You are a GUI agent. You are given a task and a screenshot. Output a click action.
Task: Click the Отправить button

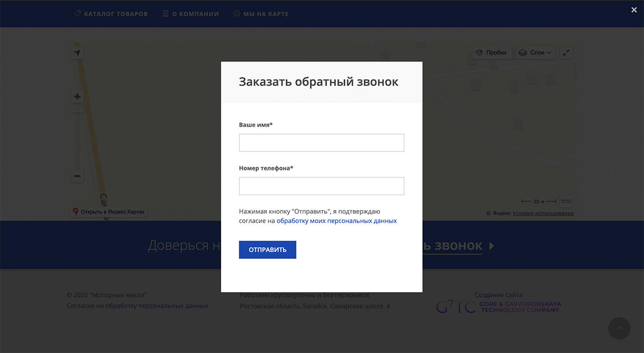pyautogui.click(x=267, y=250)
